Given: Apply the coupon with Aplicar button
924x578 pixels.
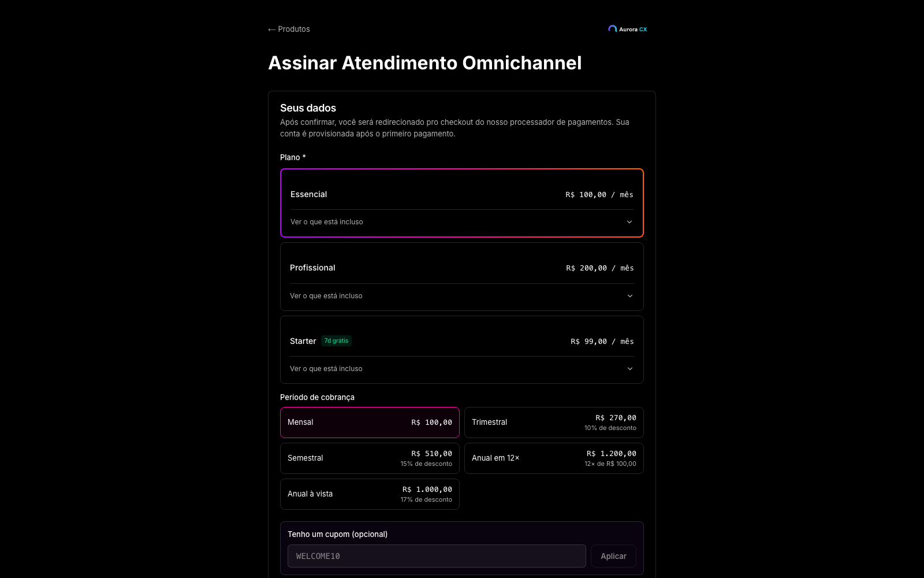Looking at the screenshot, I should [613, 556].
